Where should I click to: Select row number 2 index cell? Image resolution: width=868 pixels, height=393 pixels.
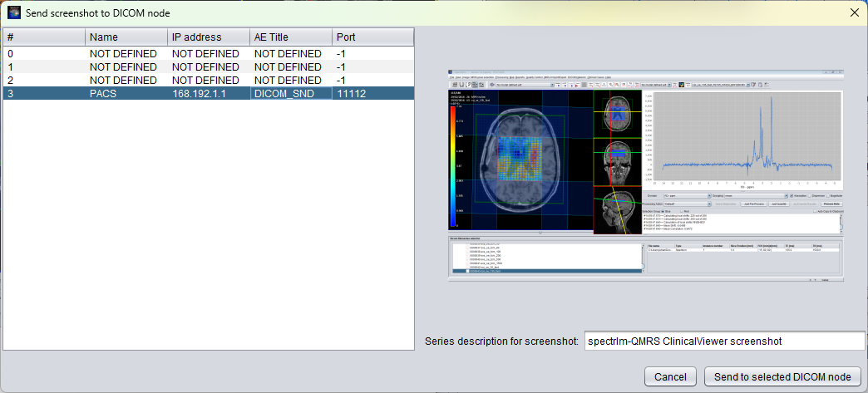click(44, 81)
